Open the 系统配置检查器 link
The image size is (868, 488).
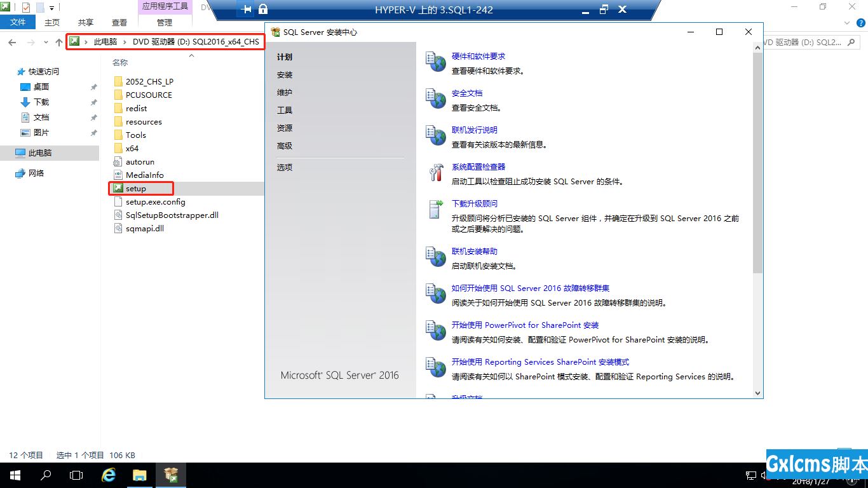[478, 167]
